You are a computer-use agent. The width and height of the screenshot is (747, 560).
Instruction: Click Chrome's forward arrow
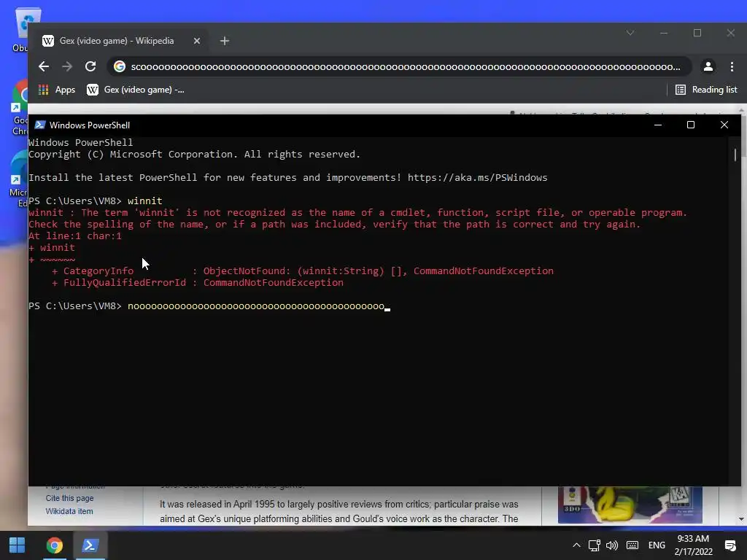coord(67,66)
